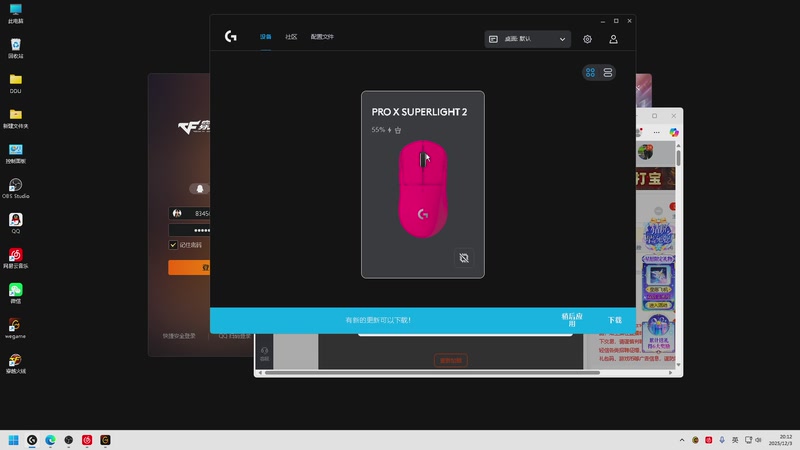The image size is (800, 450).
Task: Open the PRO X SUPERLIGHT 2 device card
Action: coord(423,185)
